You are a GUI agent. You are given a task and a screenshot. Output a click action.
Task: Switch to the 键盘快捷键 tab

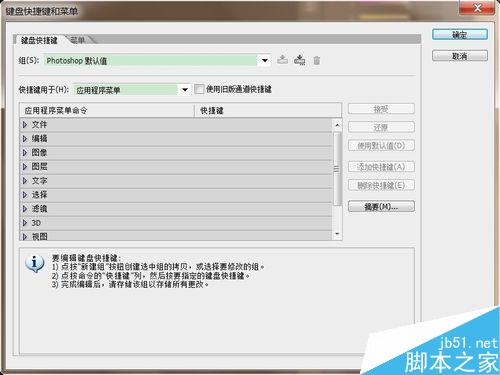(39, 40)
